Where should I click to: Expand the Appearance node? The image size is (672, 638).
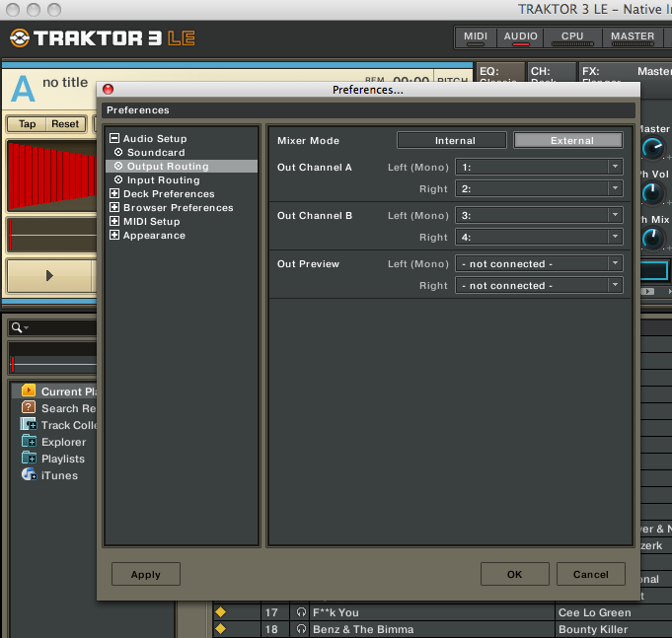pos(114,235)
